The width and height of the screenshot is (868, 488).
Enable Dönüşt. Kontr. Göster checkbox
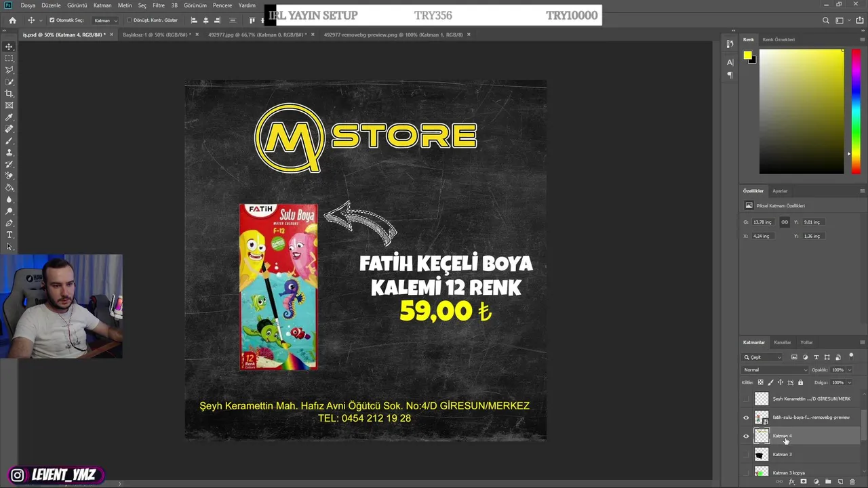130,20
